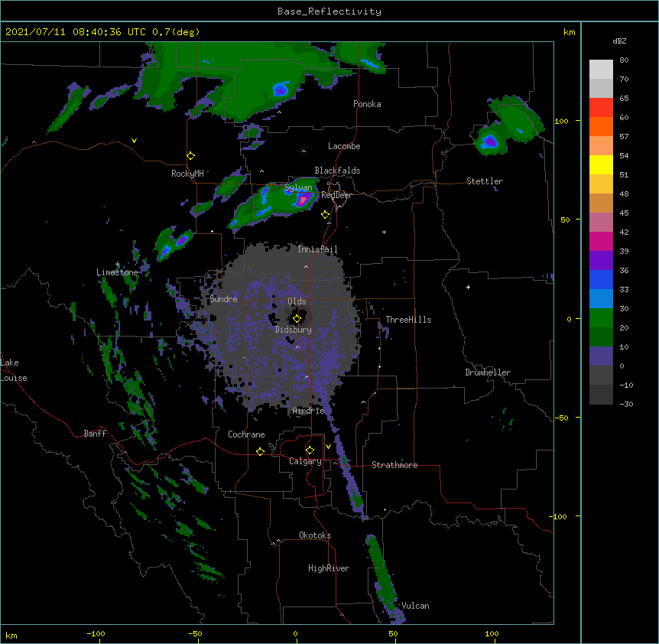
Task: Click the dark green 20-10 dBZ swatch
Action: [601, 337]
